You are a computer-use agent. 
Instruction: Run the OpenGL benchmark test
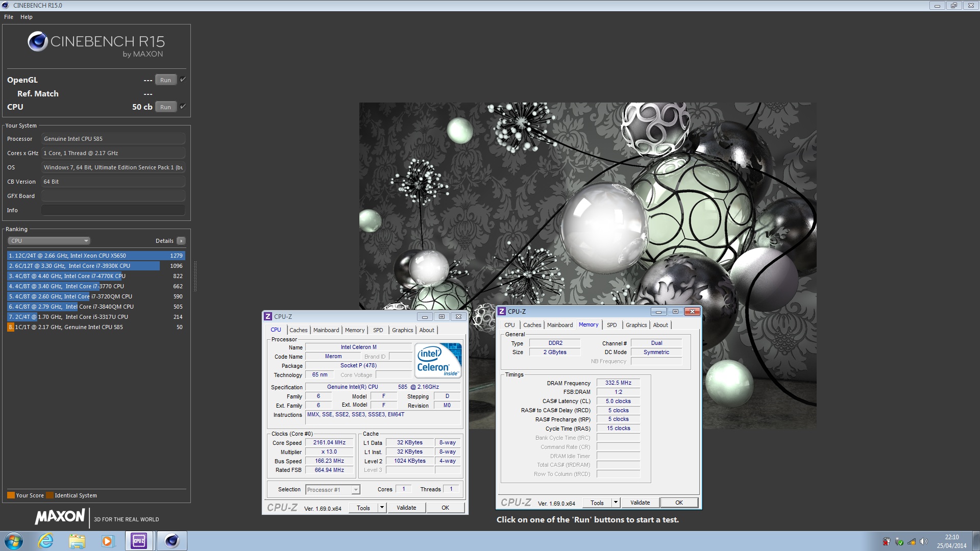click(x=165, y=80)
